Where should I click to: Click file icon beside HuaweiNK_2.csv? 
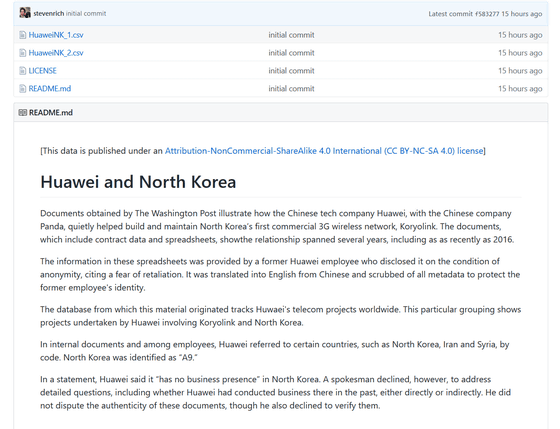[22, 53]
